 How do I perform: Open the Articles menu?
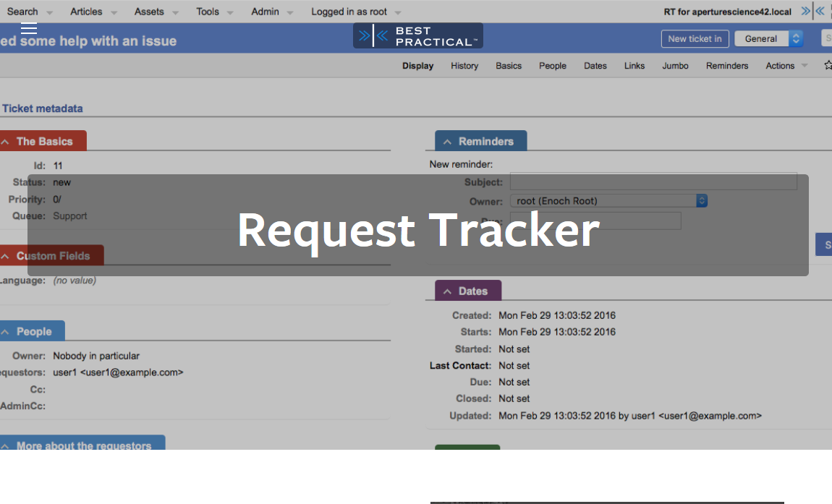pyautogui.click(x=93, y=12)
